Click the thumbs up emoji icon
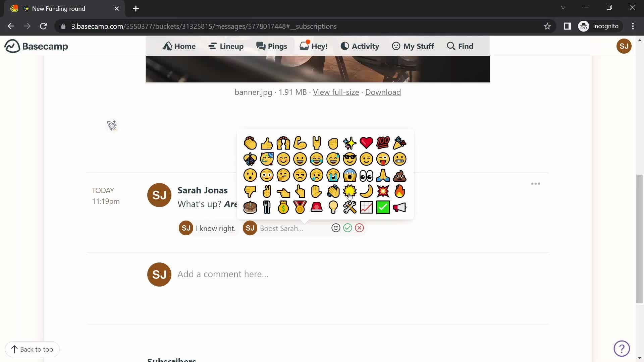 click(x=267, y=142)
